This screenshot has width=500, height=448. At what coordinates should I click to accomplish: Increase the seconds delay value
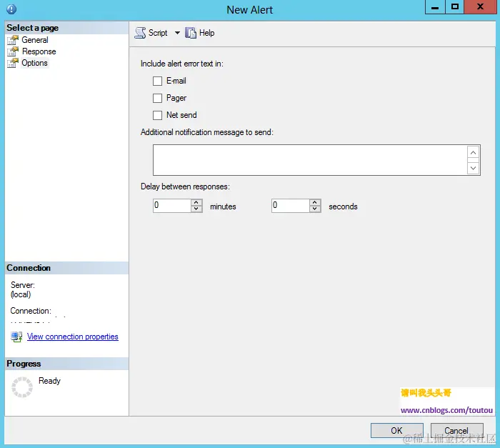[315, 202]
